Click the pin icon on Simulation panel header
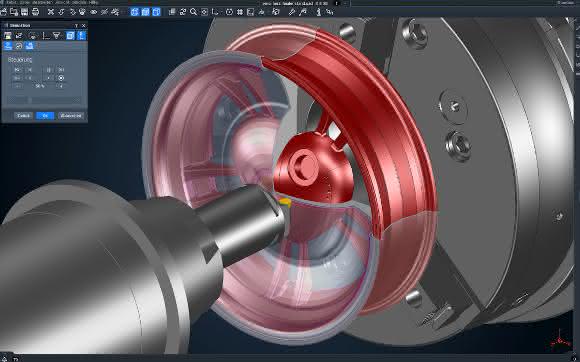The width and height of the screenshot is (580, 362). click(77, 26)
